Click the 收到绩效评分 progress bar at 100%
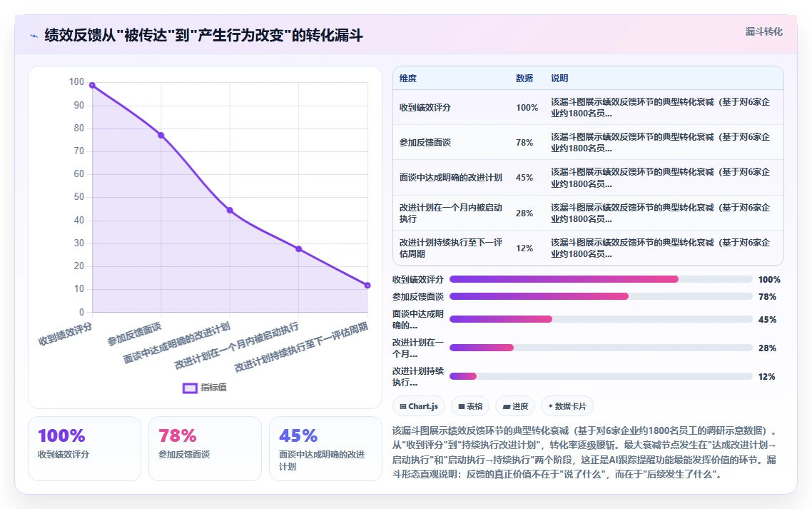812x509 pixels. (602, 279)
